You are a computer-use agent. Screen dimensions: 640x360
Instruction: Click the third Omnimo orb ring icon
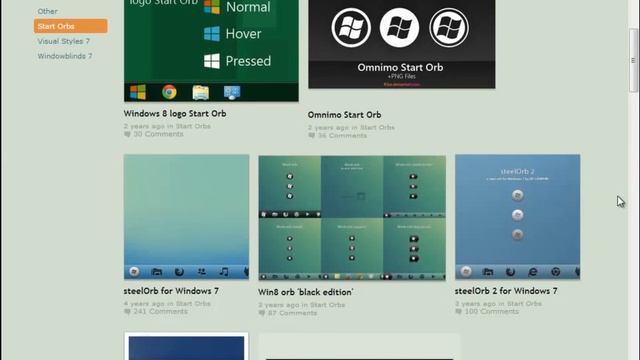coord(449,28)
